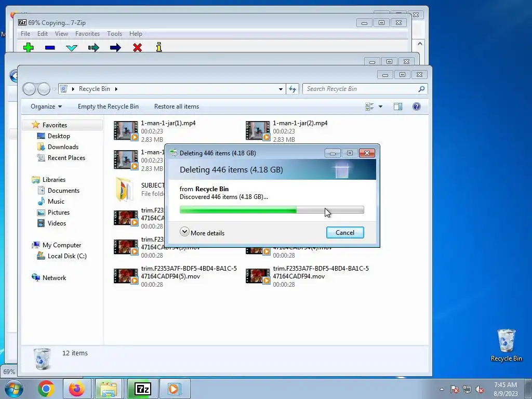Select Videos library
Screen dimensions: 532x399
pyautogui.click(x=57, y=223)
